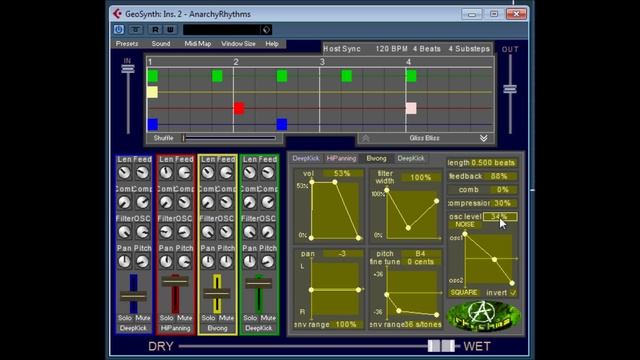640x360 pixels.
Task: Click the pink step block at beat 4
Action: coord(411,108)
